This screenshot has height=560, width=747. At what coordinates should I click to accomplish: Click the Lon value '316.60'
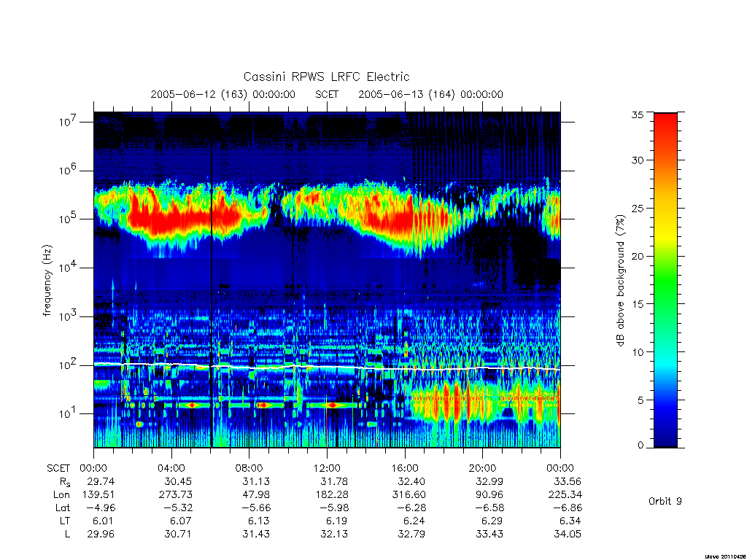pyautogui.click(x=409, y=494)
